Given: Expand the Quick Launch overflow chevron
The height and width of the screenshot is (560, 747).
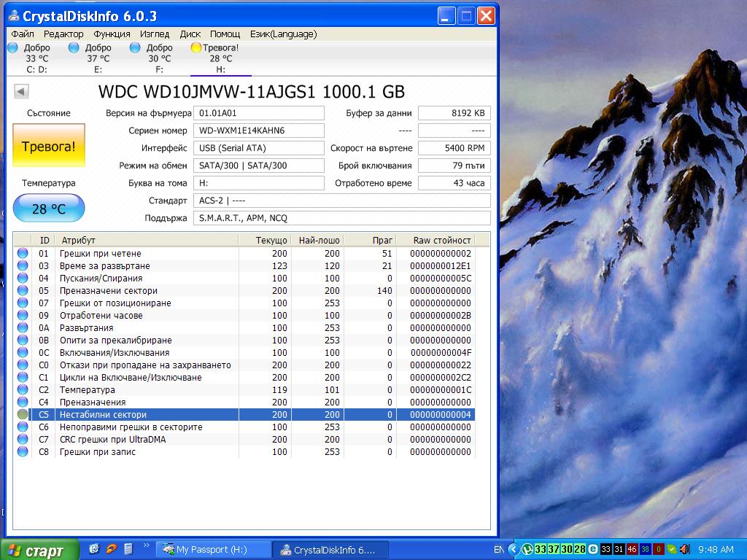Looking at the screenshot, I should click(146, 545).
